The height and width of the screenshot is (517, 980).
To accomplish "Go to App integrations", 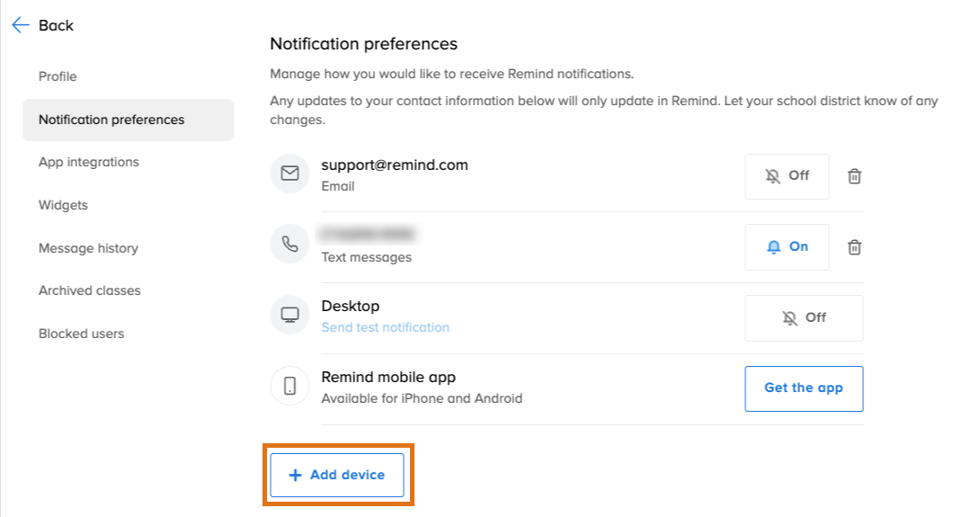I will click(89, 163).
